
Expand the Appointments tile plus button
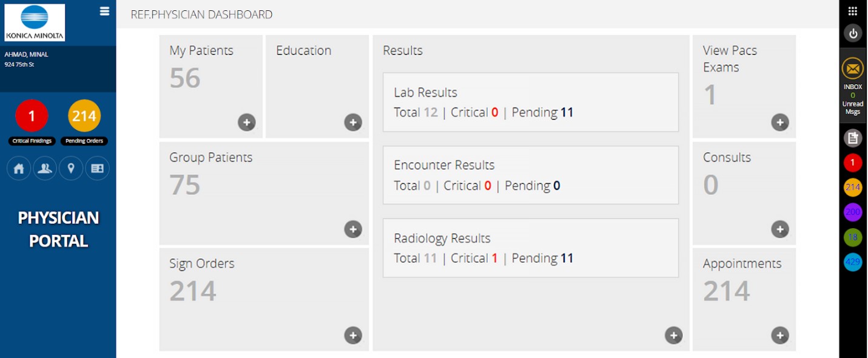click(x=780, y=336)
